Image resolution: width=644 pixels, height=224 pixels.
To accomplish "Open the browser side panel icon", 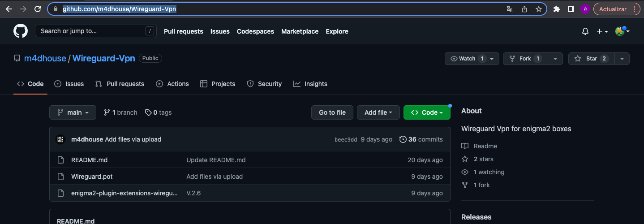I will point(571,9).
